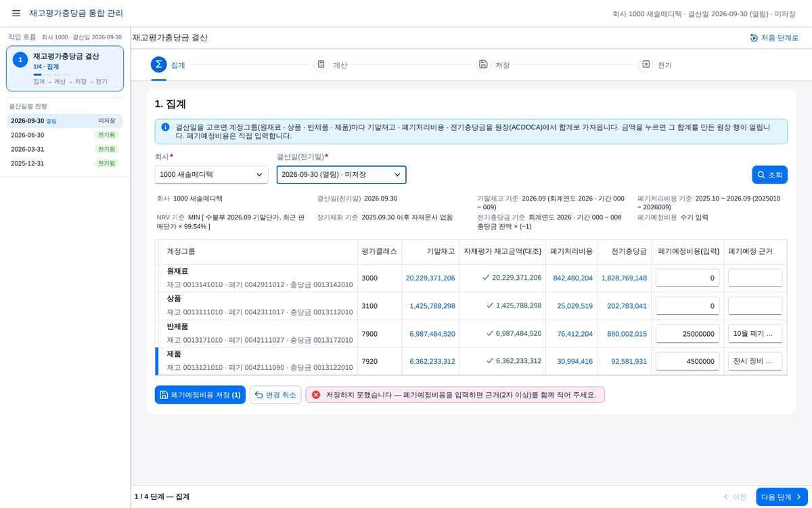The width and height of the screenshot is (812, 508).
Task: Open 반제품 기말재고 amount 6,987,484,520
Action: coord(432,333)
